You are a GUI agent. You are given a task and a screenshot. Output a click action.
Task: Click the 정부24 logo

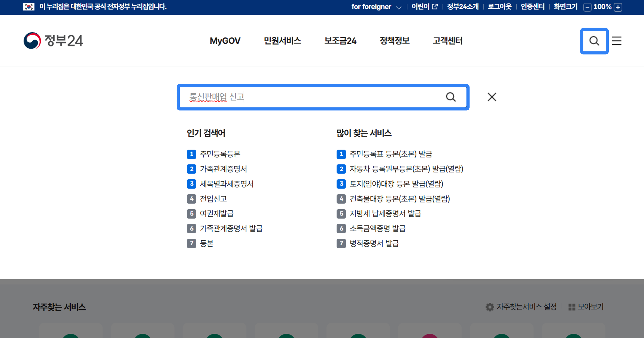[53, 41]
